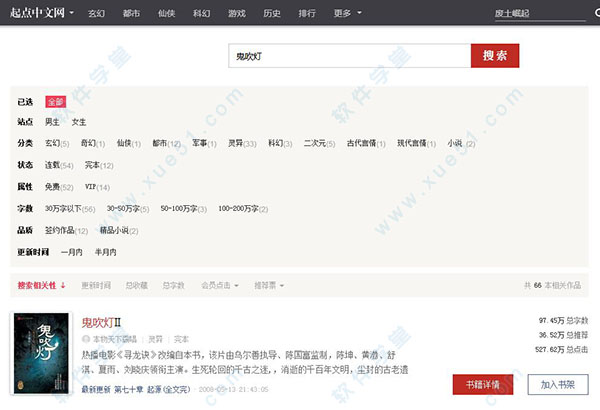This screenshot has width=600, height=410.
Task: Filter status 完本(12)
Action: coord(99,165)
